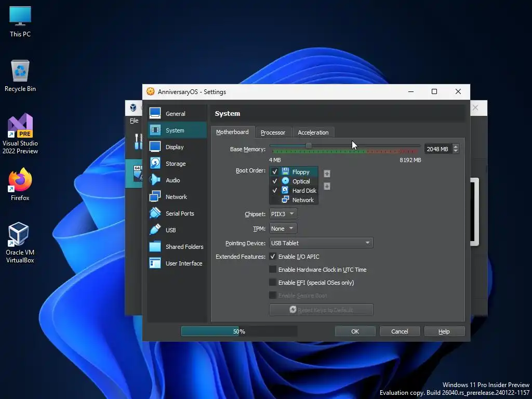Check the Network boot order box
This screenshot has width=532, height=399.
275,200
